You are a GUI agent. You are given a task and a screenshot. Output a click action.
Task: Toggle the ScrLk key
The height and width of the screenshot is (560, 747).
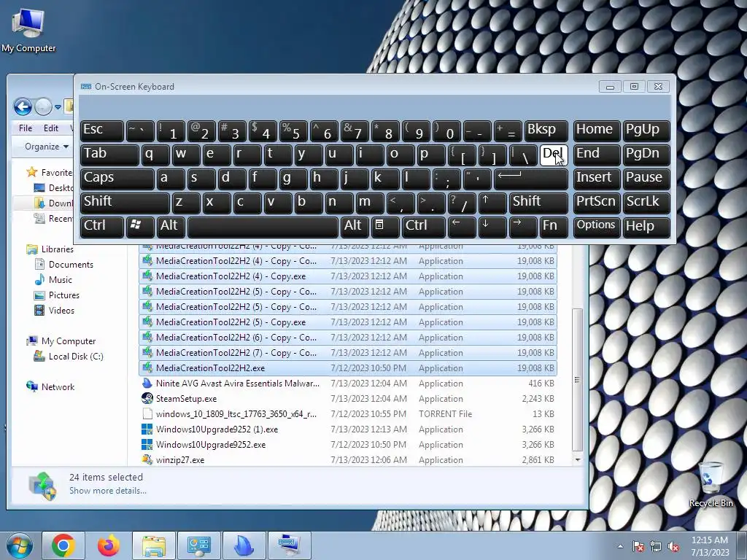point(646,203)
